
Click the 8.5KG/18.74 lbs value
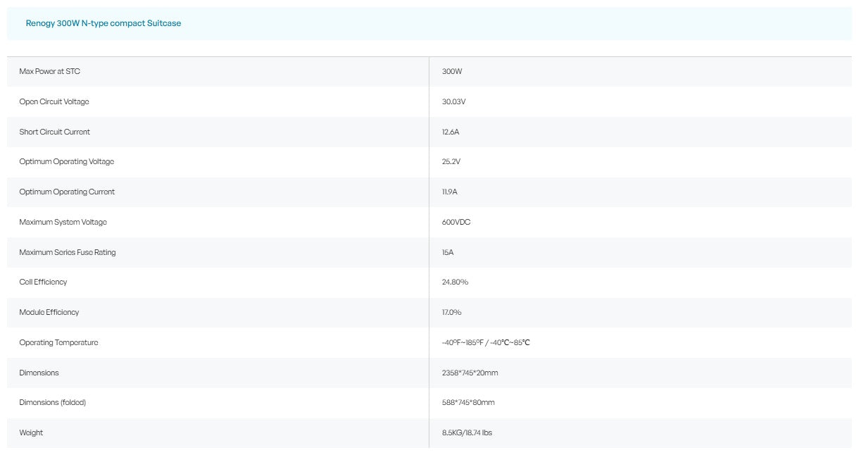[467, 432]
